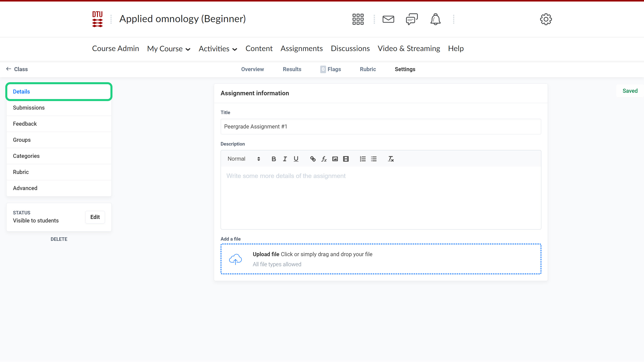
Task: Click the assignment Title input field
Action: (x=381, y=126)
